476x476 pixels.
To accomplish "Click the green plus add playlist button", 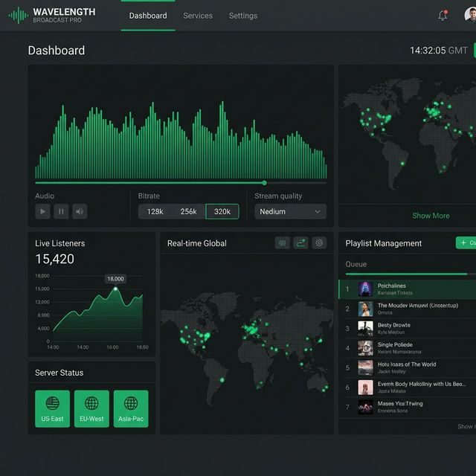I will tap(466, 243).
